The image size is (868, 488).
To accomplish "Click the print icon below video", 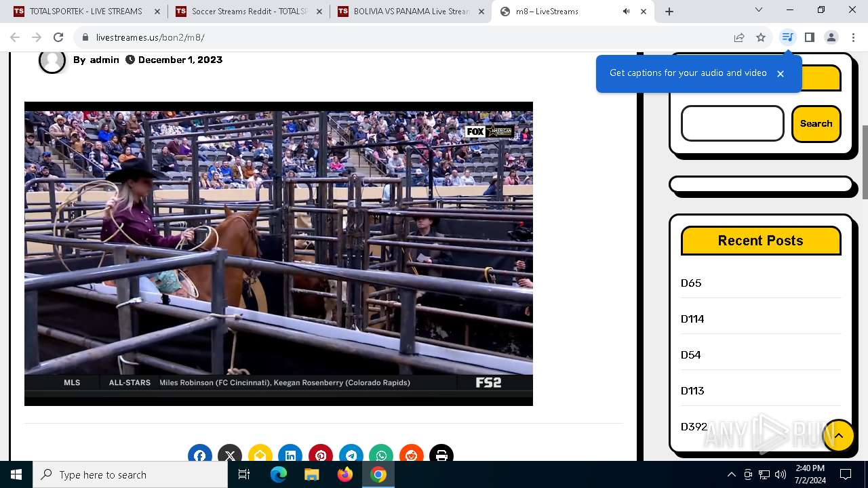I will pos(441,455).
